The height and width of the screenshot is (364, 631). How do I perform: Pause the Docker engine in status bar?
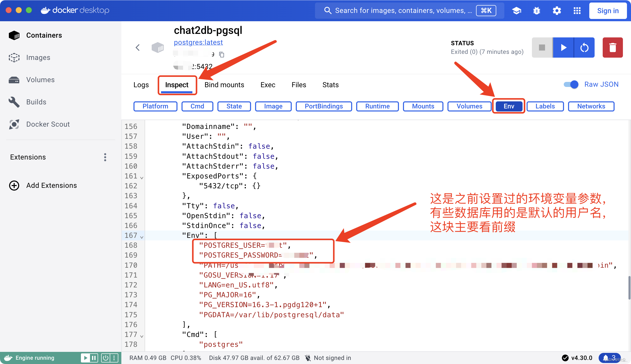point(94,358)
